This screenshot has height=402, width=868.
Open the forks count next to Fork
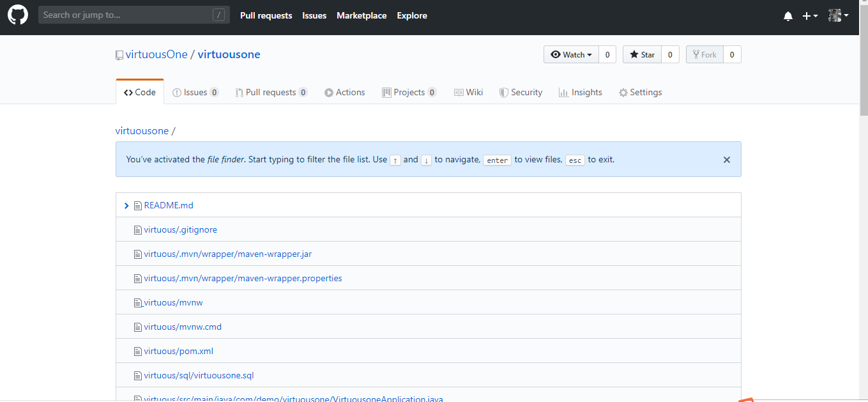pyautogui.click(x=732, y=54)
